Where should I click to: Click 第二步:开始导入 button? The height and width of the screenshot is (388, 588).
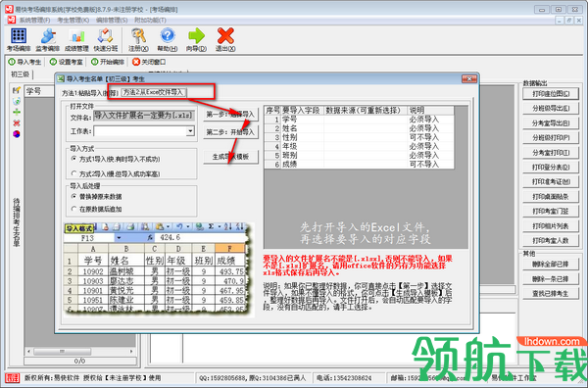point(230,132)
